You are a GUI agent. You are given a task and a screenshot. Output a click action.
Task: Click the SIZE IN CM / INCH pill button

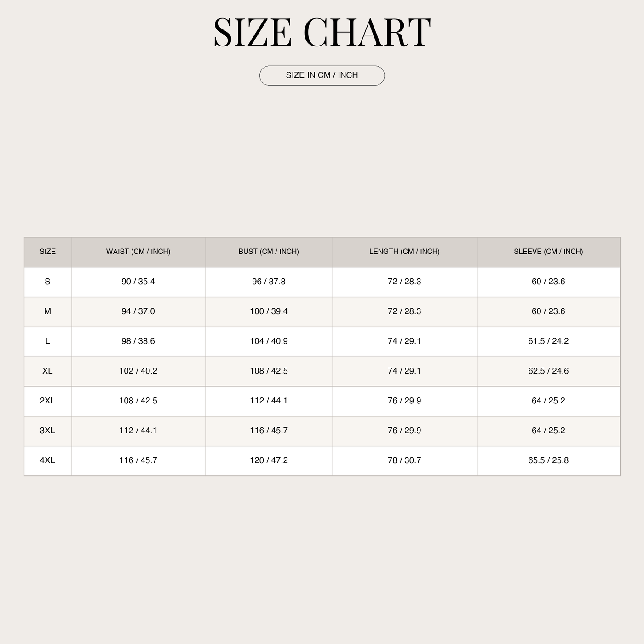tap(322, 75)
